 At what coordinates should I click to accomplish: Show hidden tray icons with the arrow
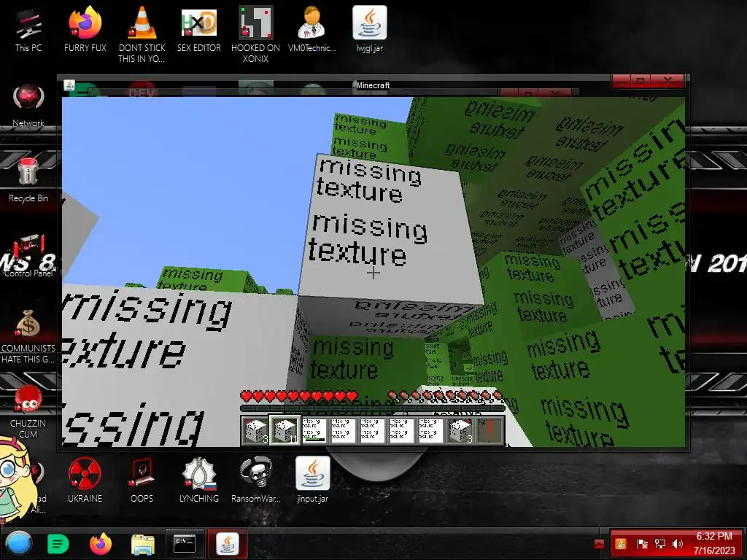pos(600,544)
